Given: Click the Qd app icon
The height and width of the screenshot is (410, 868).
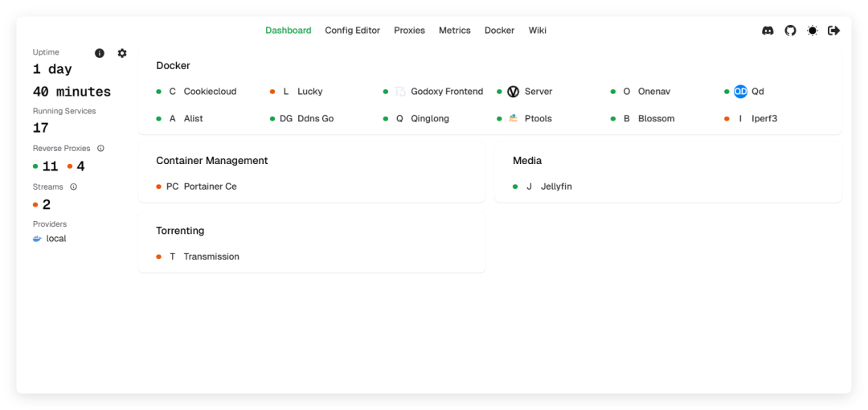Looking at the screenshot, I should pos(740,92).
